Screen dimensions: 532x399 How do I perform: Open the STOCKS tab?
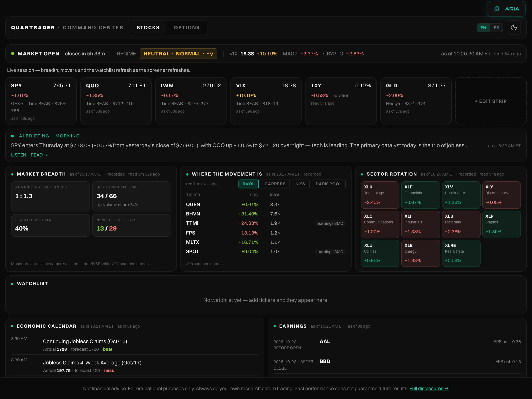(148, 28)
